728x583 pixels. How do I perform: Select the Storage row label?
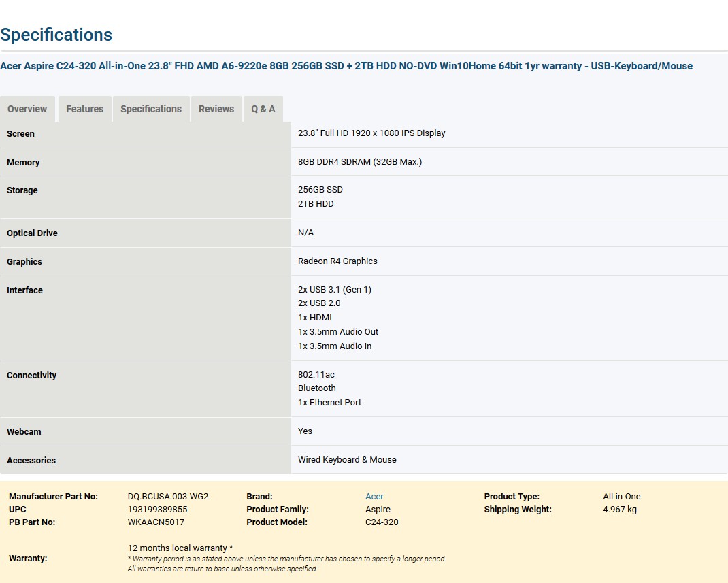point(22,190)
